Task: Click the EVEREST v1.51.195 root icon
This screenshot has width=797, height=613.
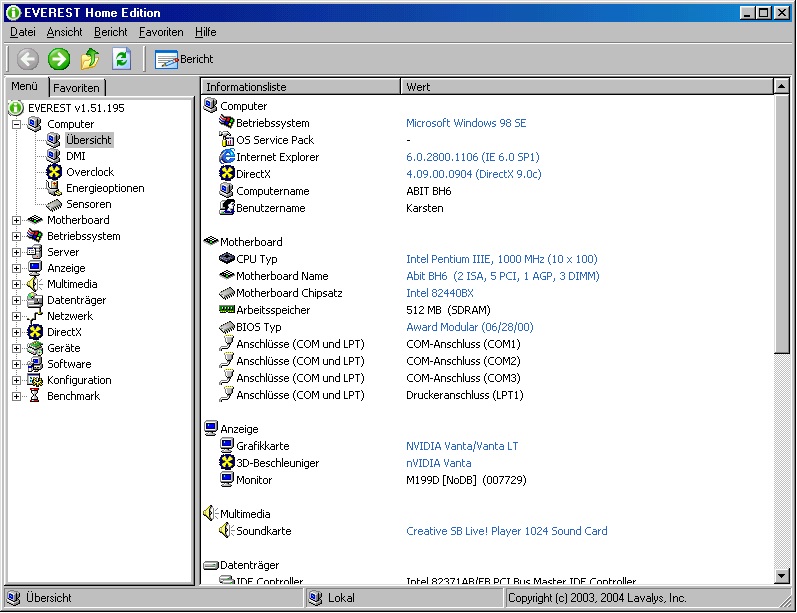Action: pos(16,108)
